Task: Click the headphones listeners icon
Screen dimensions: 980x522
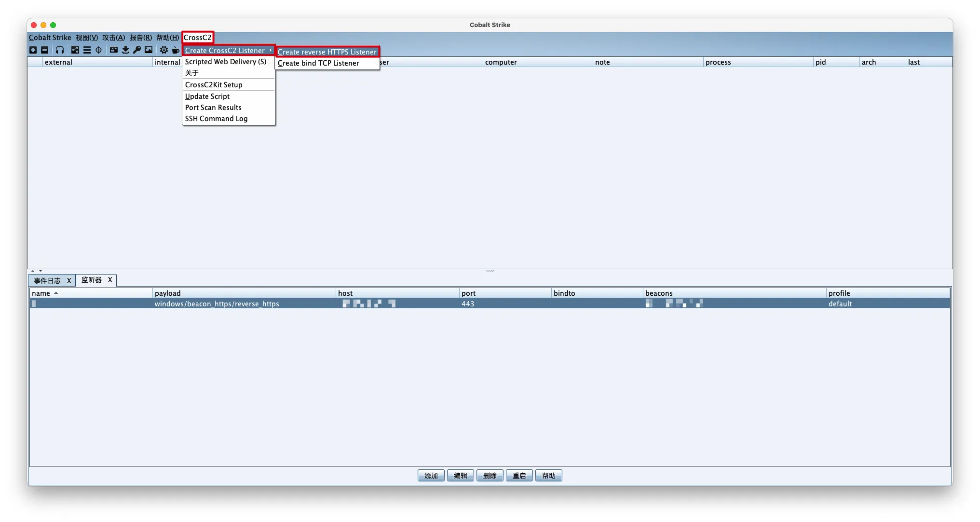Action: (60, 50)
